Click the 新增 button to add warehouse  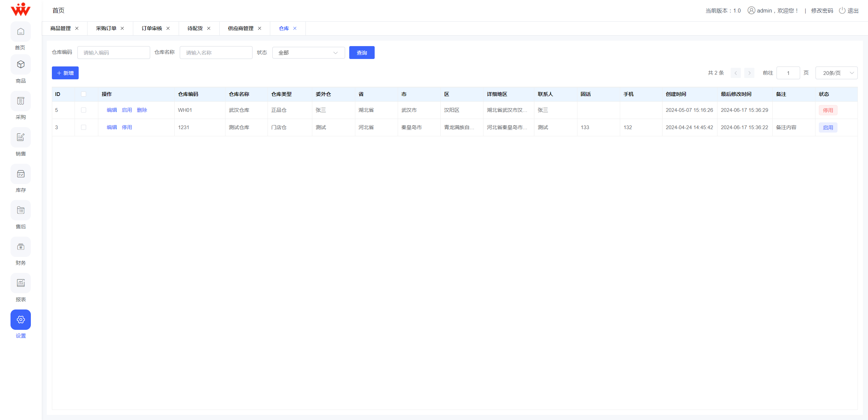click(x=65, y=73)
